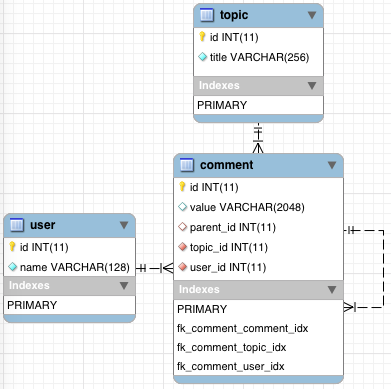The image size is (391, 389).
Task: Click the topic table icon
Action: click(x=207, y=15)
